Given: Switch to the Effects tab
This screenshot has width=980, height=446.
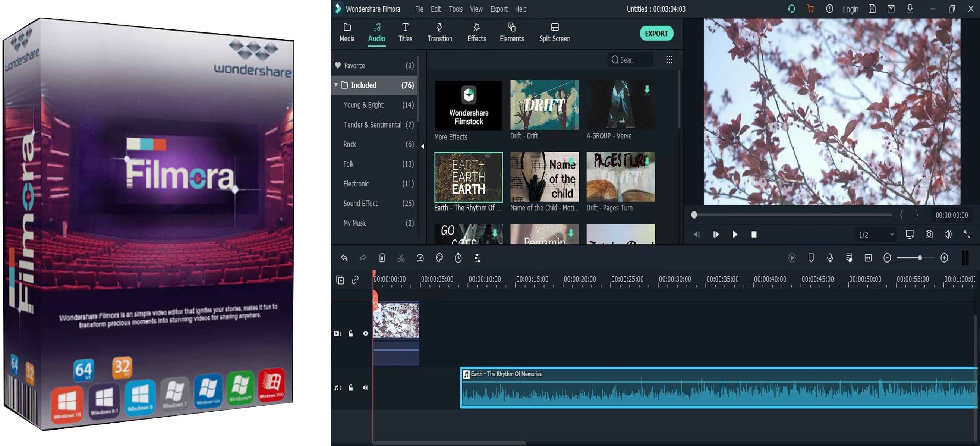Looking at the screenshot, I should pos(477,33).
